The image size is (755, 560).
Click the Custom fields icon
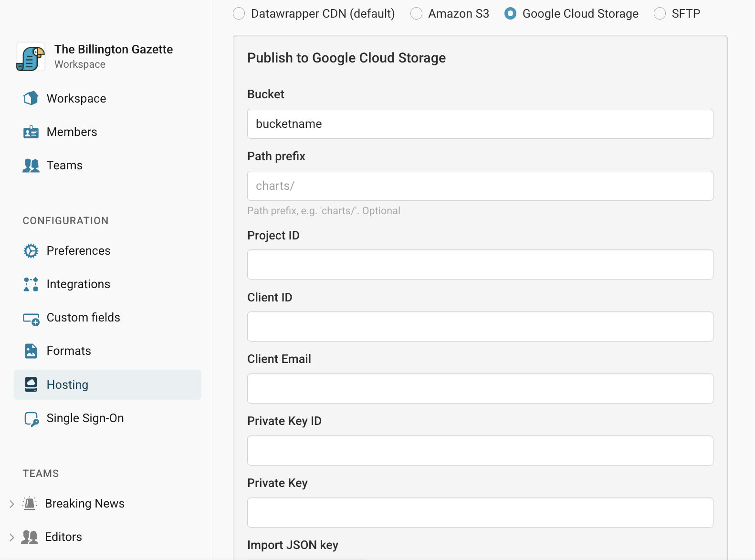(31, 319)
